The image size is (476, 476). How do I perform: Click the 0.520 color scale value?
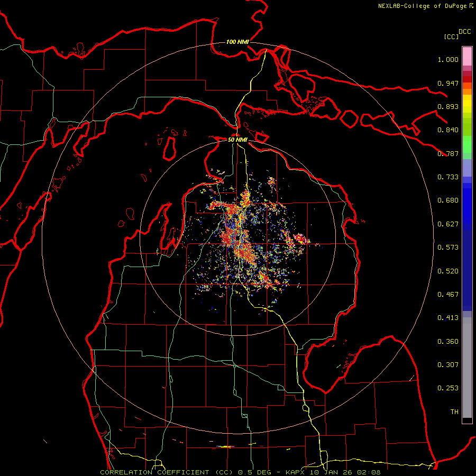[448, 271]
